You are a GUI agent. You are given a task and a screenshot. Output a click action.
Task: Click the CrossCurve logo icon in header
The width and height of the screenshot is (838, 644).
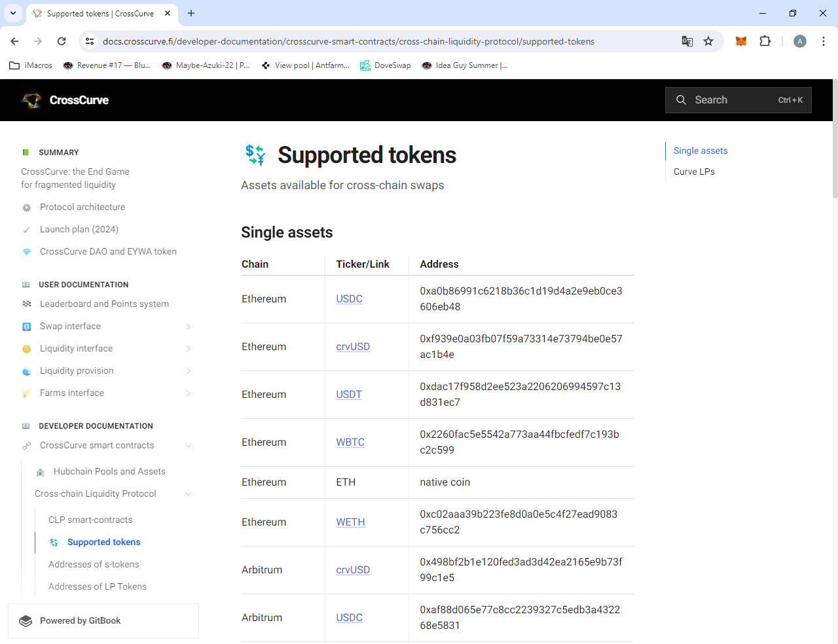[x=31, y=100]
